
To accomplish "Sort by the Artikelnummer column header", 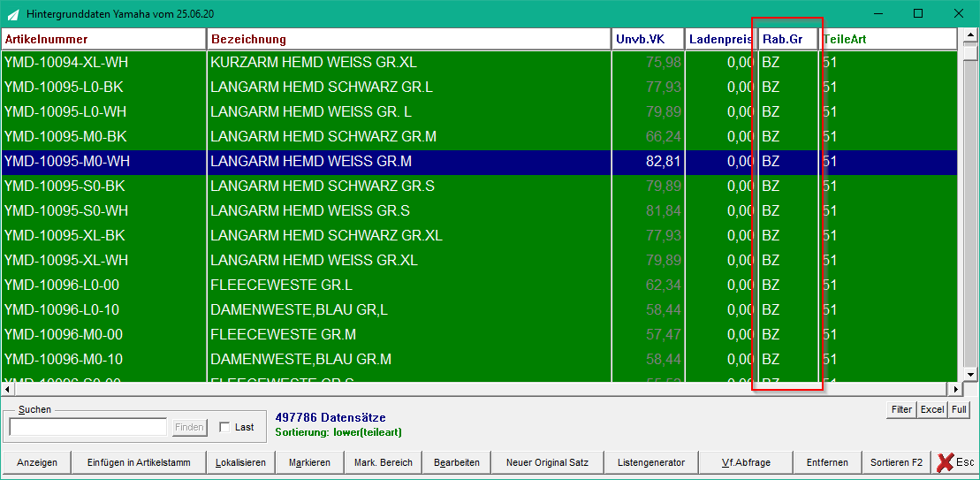I will click(x=103, y=40).
